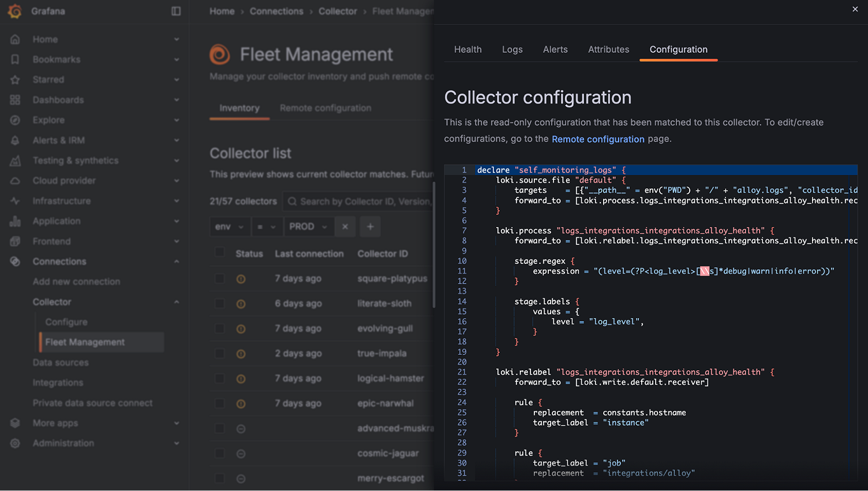The width and height of the screenshot is (868, 491).
Task: Open the PROD value dropdown
Action: [x=309, y=226]
